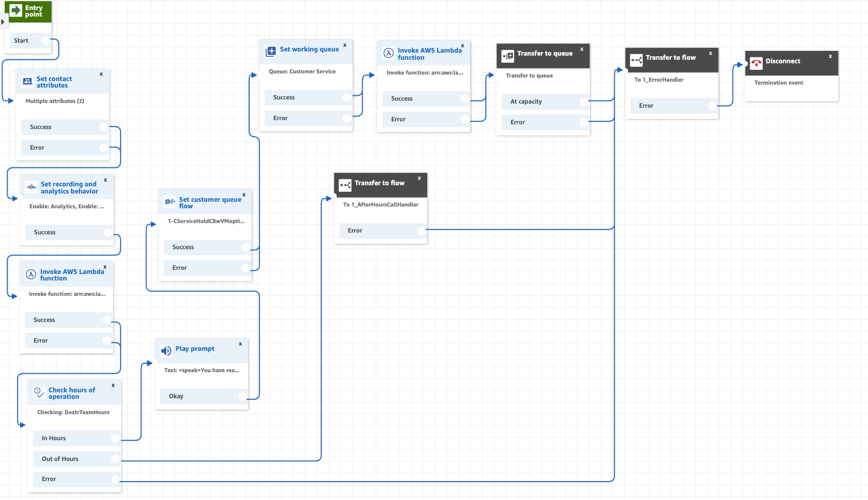This screenshot has height=500, width=868.
Task: Click the Transfer to queue block title
Action: [545, 53]
